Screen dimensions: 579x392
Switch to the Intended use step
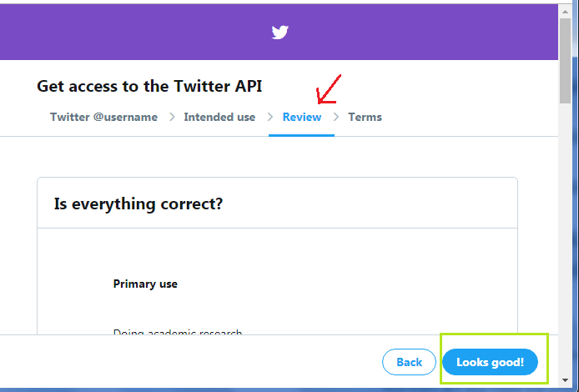tap(219, 118)
